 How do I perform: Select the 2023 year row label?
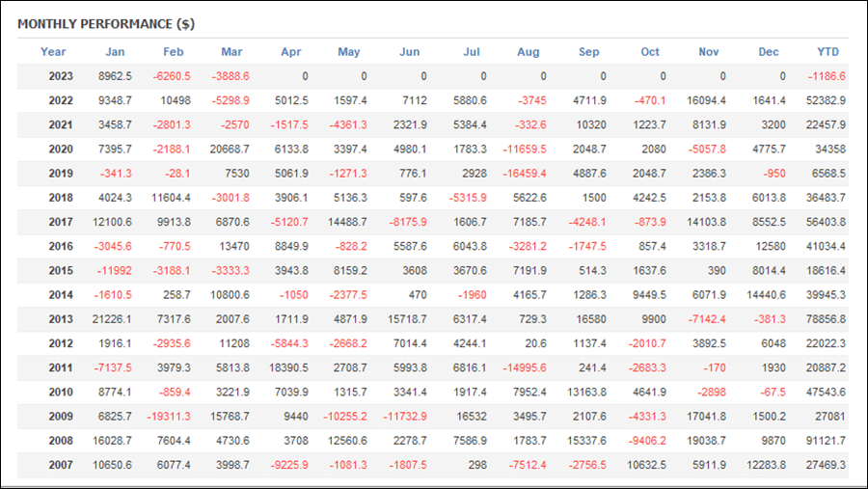61,76
